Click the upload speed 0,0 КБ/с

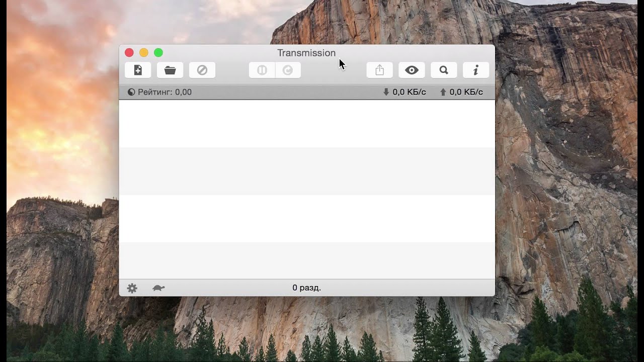point(461,92)
